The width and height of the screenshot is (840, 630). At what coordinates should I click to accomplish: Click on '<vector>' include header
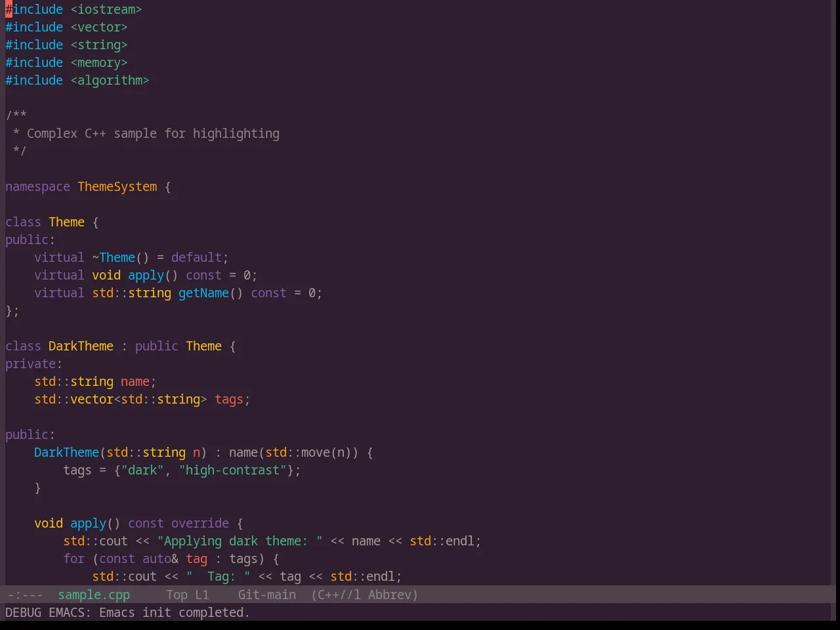click(x=99, y=27)
